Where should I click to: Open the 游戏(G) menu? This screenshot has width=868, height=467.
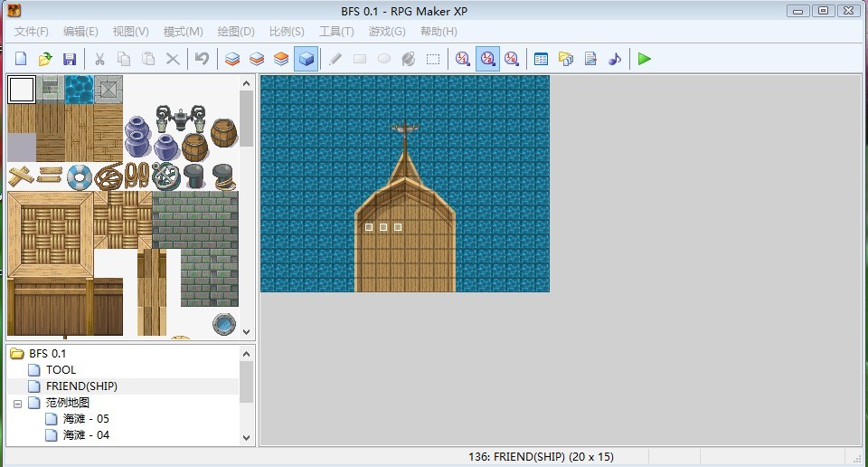point(387,32)
